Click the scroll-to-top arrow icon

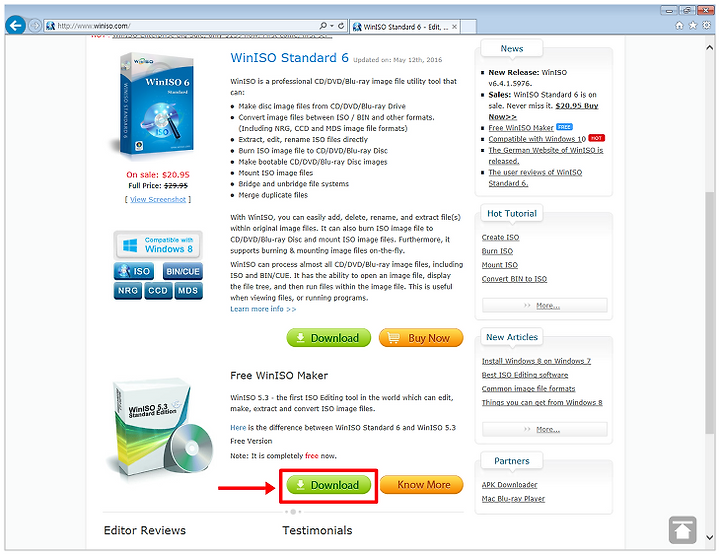pyautogui.click(x=682, y=530)
